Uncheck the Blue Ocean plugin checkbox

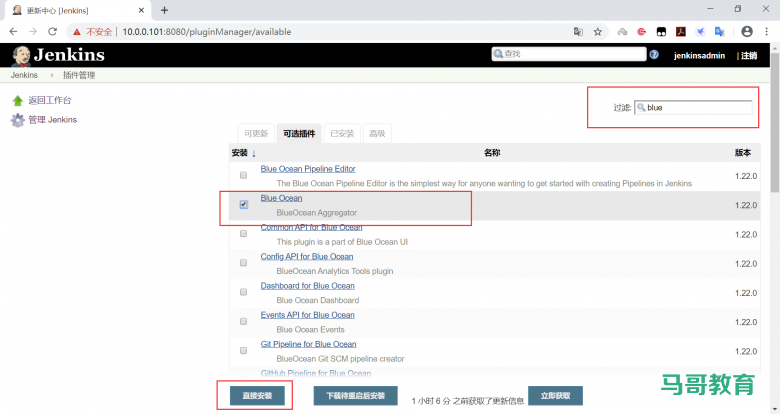[x=243, y=205]
